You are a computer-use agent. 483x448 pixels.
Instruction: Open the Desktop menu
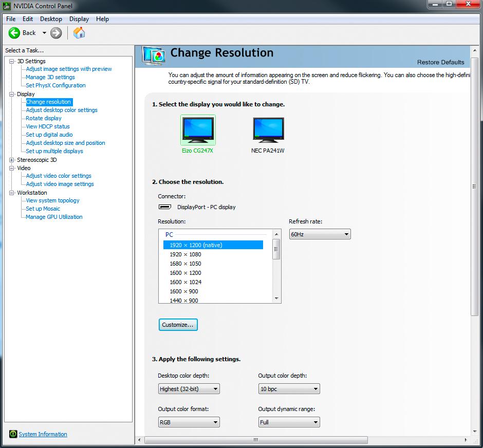click(x=51, y=19)
